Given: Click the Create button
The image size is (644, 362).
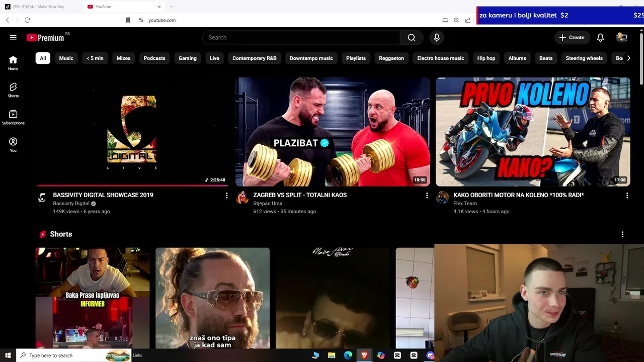Looking at the screenshot, I should (572, 38).
